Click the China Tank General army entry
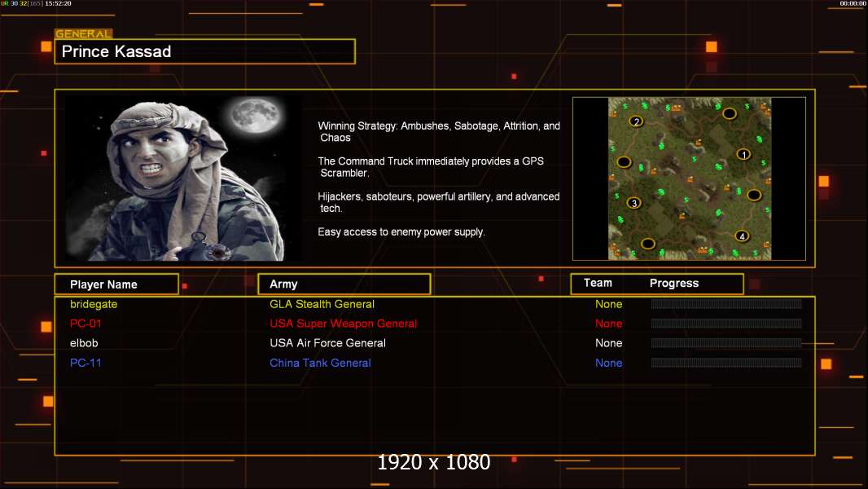Viewport: 868px width, 489px height. tap(320, 363)
